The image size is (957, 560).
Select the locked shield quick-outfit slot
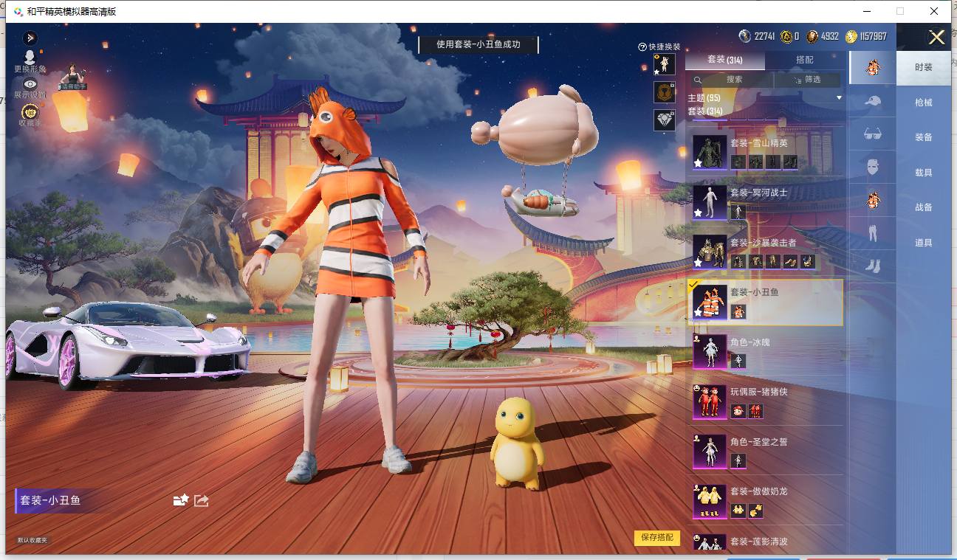(x=665, y=92)
